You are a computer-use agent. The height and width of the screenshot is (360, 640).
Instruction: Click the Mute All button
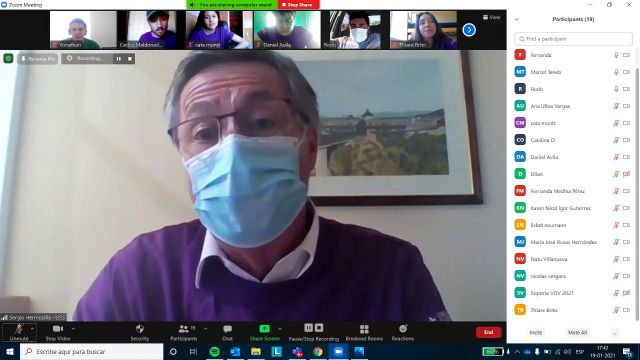[x=577, y=333]
